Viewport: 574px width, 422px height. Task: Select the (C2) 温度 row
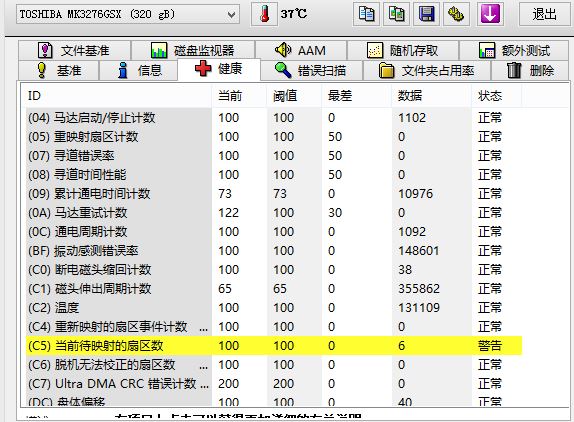tap(274, 308)
